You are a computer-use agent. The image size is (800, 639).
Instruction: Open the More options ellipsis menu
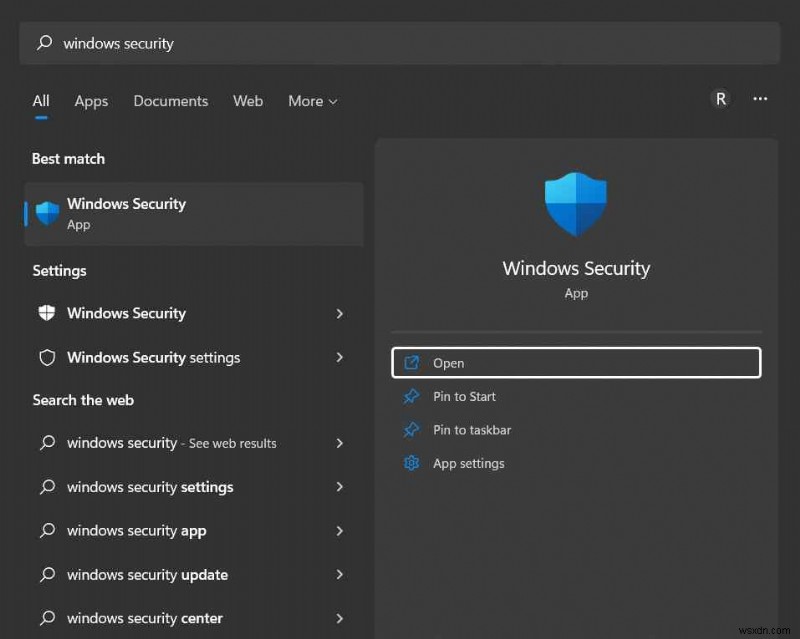click(x=760, y=99)
